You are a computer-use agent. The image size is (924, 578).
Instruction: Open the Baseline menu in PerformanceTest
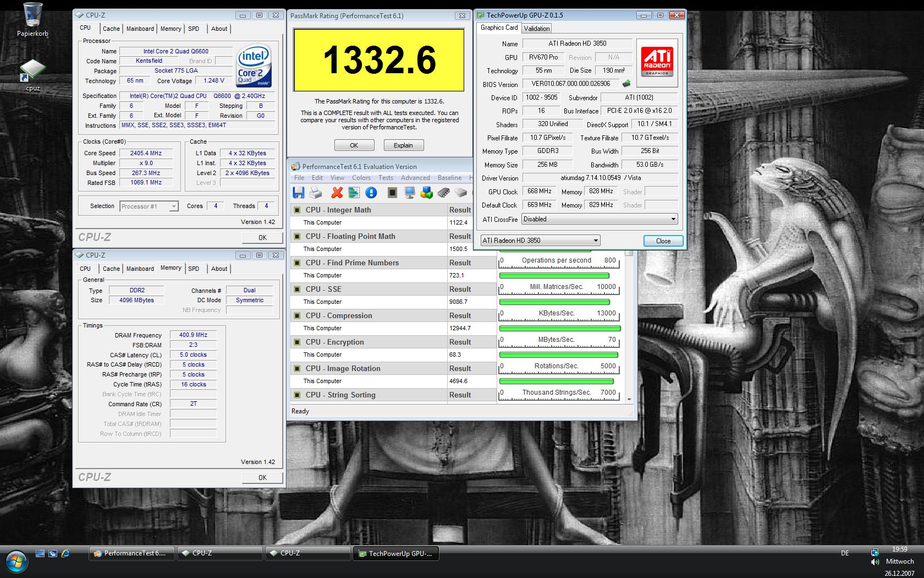pyautogui.click(x=449, y=178)
